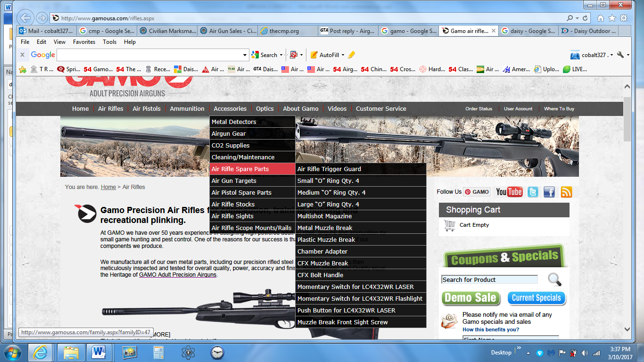Select Air Rifle Spare Parts menu entry
Viewport: 644px width, 362px height.
click(253, 169)
